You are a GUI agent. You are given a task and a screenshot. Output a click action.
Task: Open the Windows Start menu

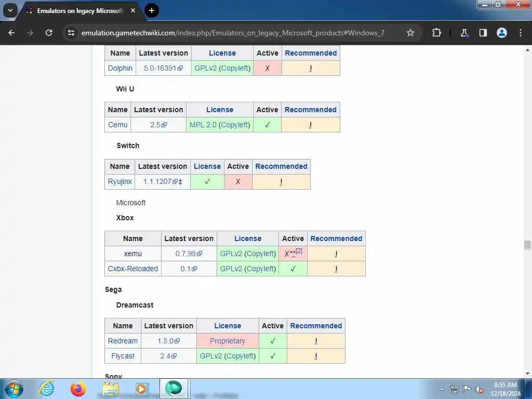[14, 389]
